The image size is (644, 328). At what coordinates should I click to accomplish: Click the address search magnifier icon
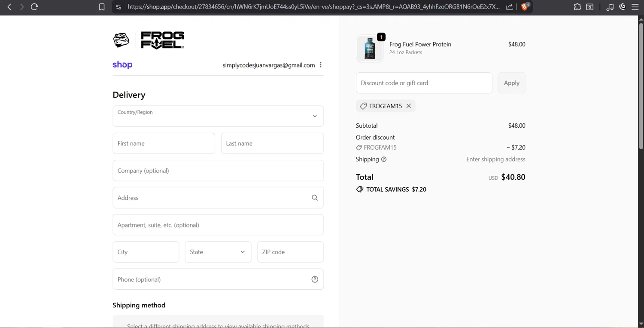click(315, 198)
